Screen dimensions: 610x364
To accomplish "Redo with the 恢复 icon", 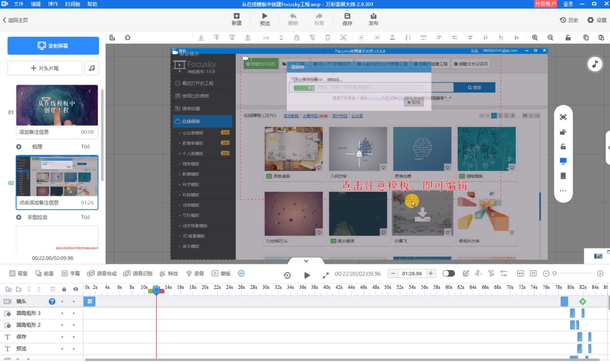I will click(x=319, y=19).
